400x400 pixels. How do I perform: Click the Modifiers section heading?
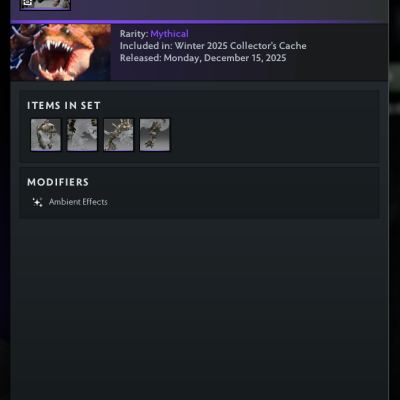coord(58,182)
